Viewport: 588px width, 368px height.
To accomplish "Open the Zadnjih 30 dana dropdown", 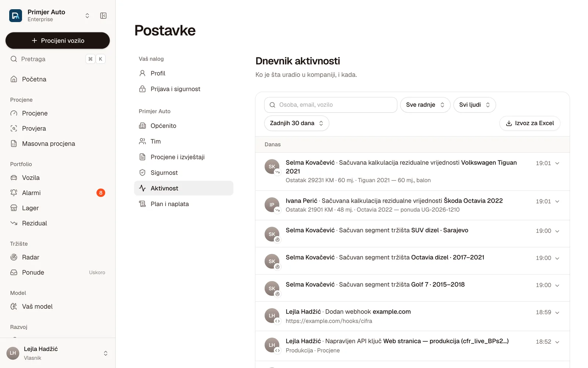I will click(297, 123).
